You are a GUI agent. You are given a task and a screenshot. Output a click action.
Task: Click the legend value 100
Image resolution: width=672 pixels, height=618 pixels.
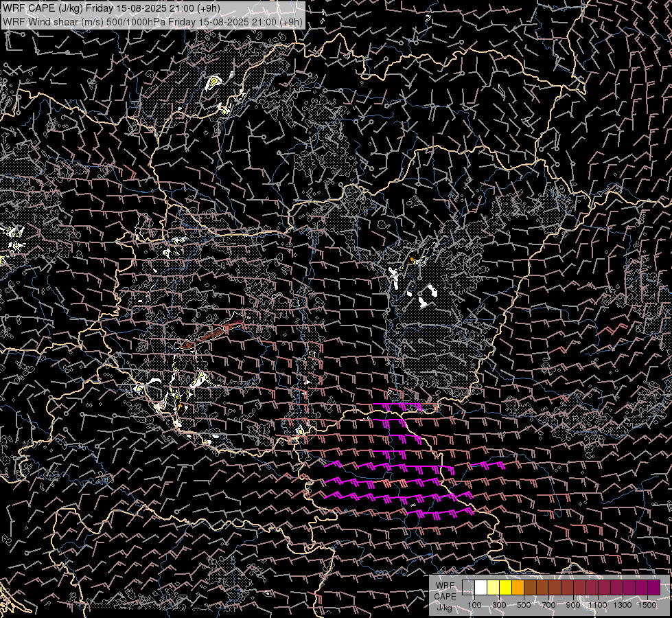coord(474,605)
